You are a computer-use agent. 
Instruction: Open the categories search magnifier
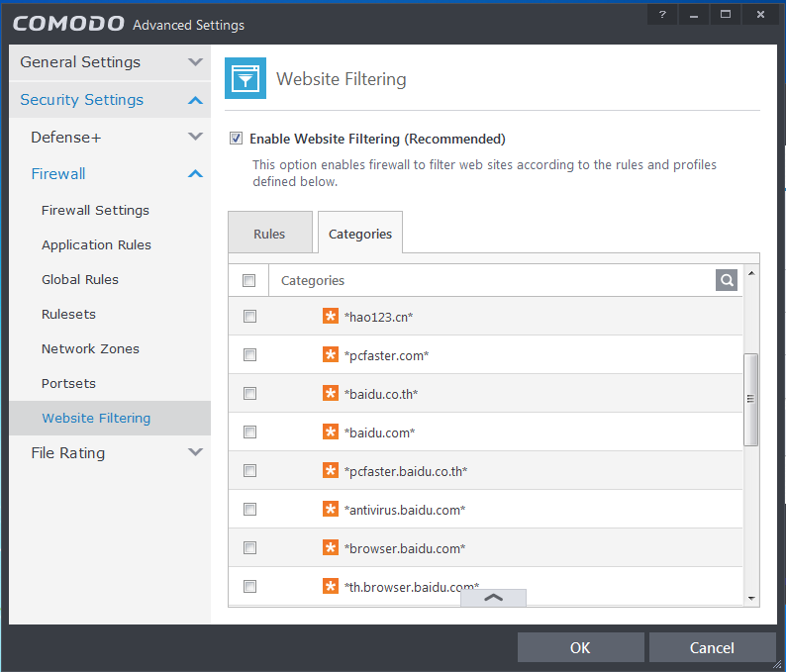tap(727, 280)
